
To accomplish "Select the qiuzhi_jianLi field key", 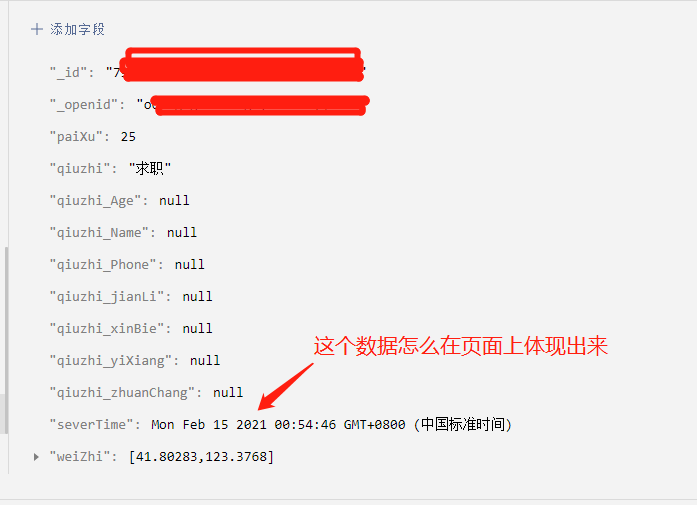I will click(107, 297).
